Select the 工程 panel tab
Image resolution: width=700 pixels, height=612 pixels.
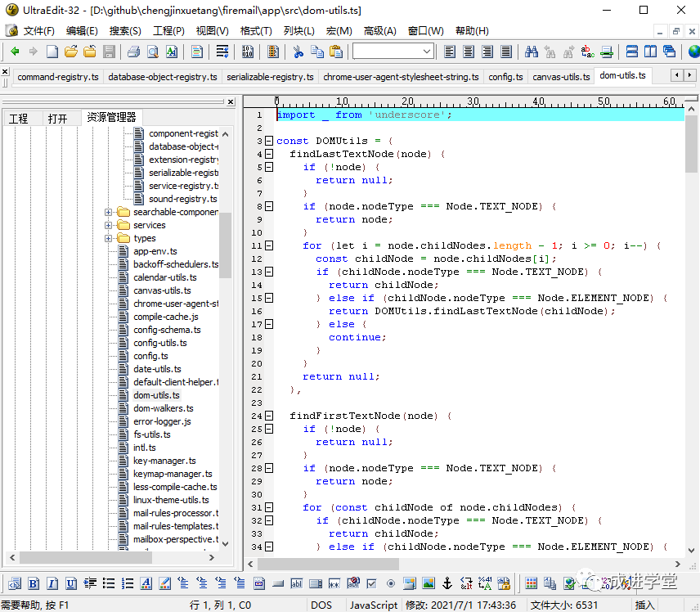coord(18,119)
